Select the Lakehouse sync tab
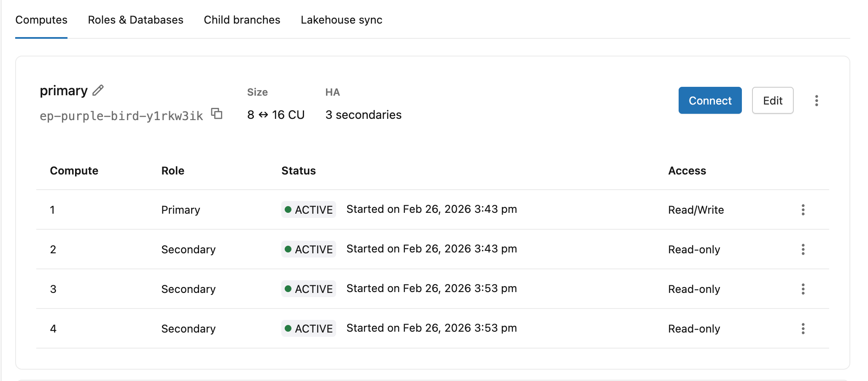 [x=341, y=19]
